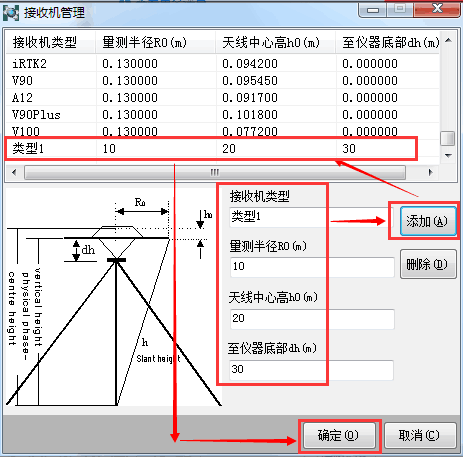Screen dimensions: 463x457
Task: Click the 天线中心高h0(m) input field
Action: [312, 319]
